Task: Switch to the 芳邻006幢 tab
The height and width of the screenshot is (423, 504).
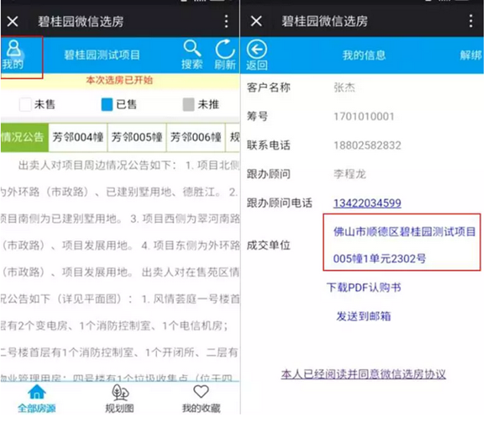Action: (196, 137)
